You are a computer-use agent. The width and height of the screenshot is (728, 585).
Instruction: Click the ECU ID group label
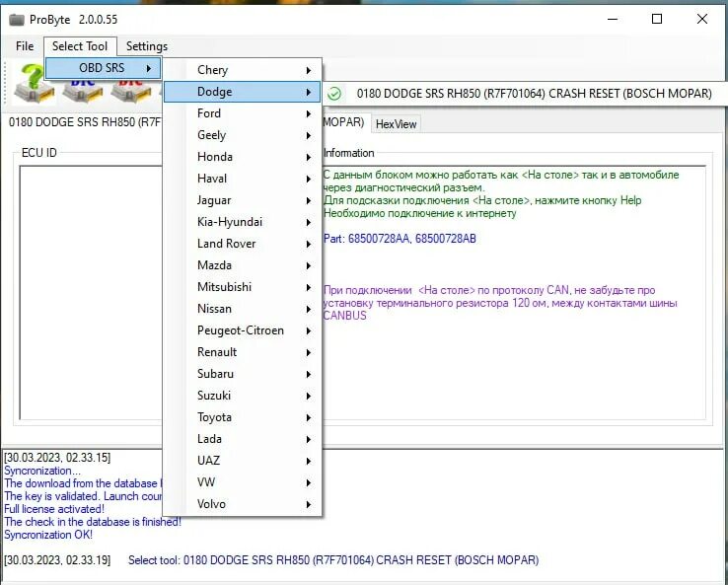click(x=39, y=153)
